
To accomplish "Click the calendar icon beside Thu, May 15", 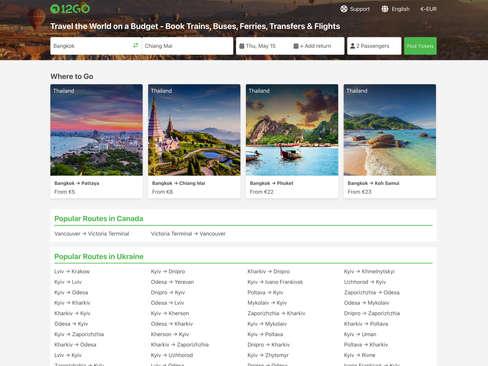I will 242,46.
